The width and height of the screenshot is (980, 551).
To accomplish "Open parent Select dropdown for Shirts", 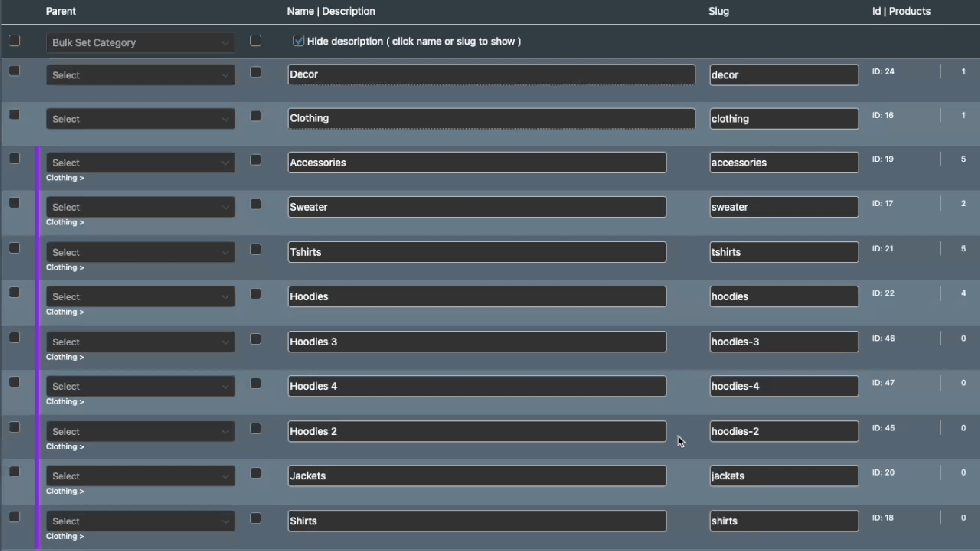I will (x=141, y=520).
